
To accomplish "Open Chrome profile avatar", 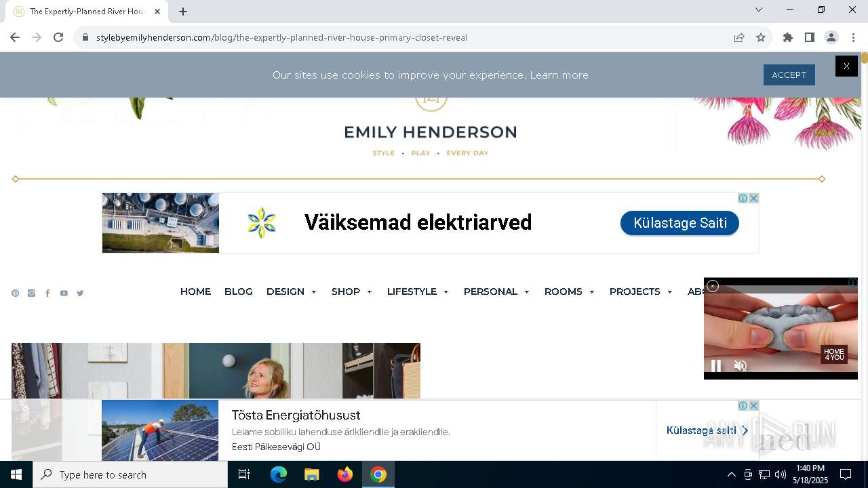I will [831, 37].
